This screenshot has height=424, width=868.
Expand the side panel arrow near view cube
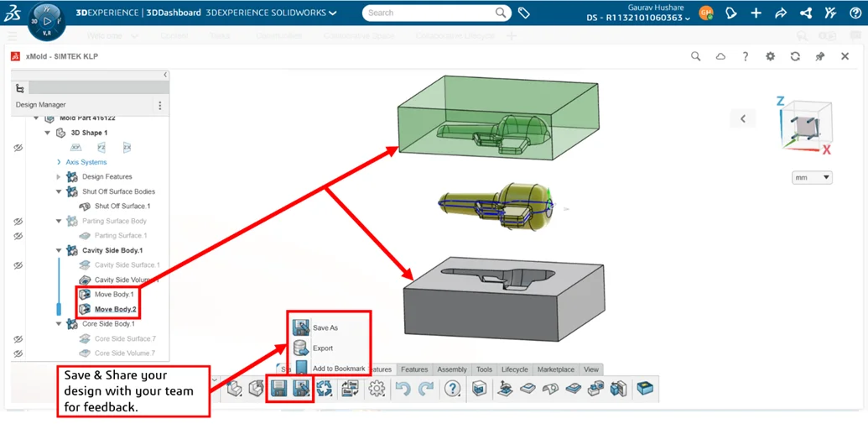[x=743, y=118]
